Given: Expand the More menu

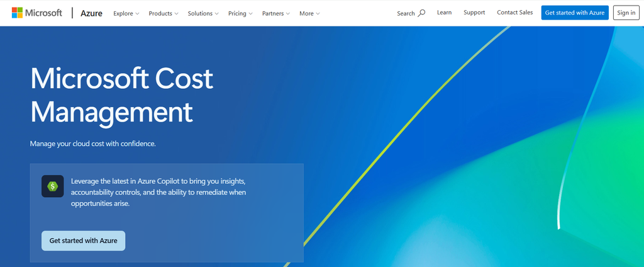Looking at the screenshot, I should pyautogui.click(x=309, y=13).
